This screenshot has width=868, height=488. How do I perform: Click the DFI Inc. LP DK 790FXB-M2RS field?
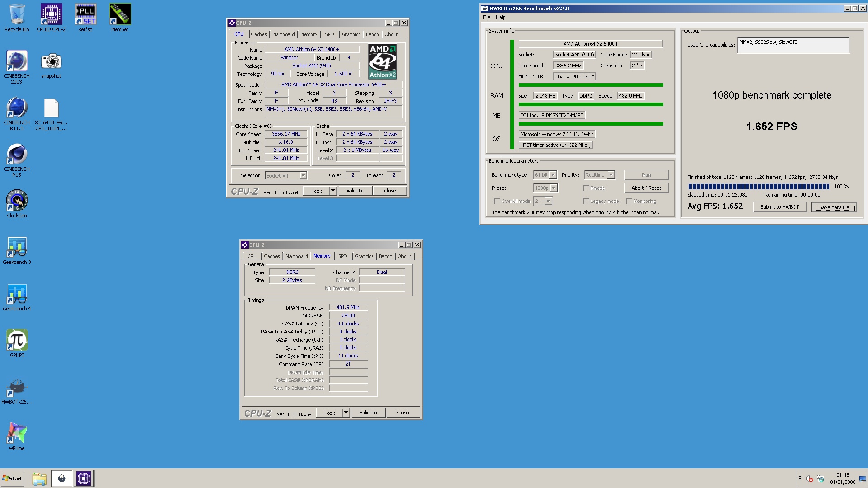pyautogui.click(x=552, y=115)
